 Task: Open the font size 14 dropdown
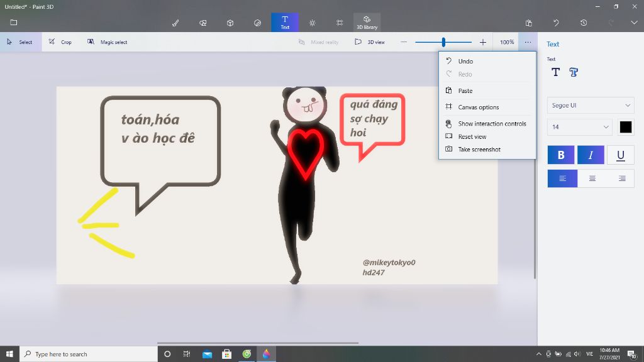click(579, 127)
